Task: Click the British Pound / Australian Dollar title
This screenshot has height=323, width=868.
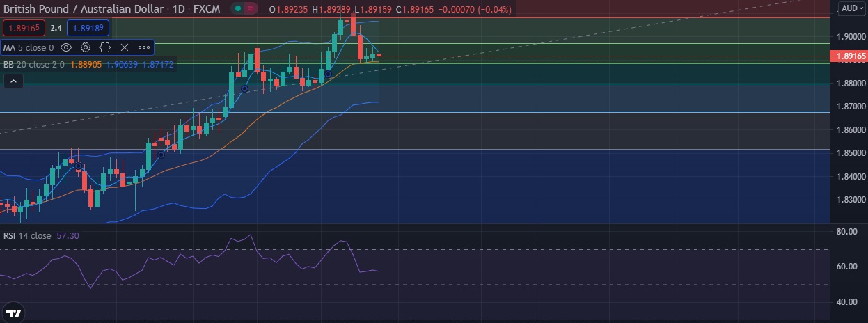Action: [84, 10]
